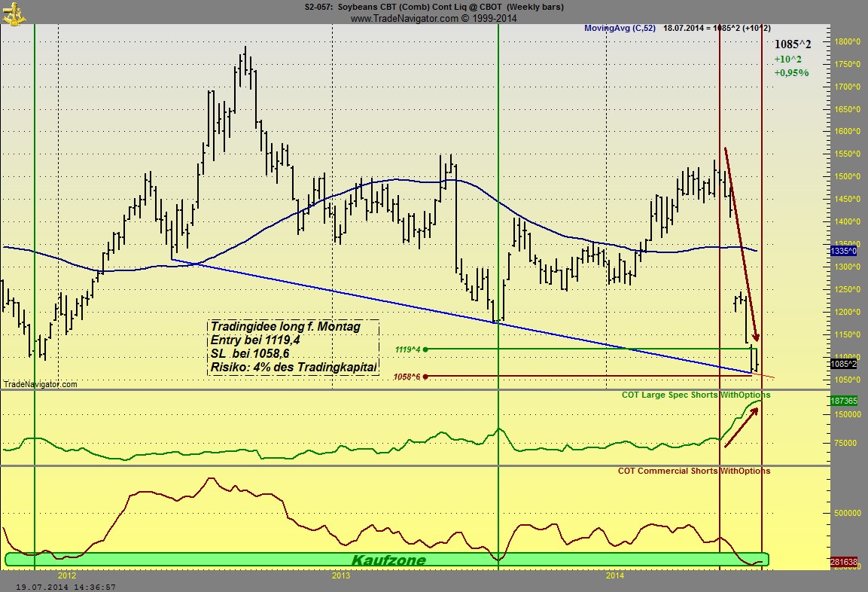
Task: Open the www.TradeNavigator.com link in header
Action: (x=433, y=18)
